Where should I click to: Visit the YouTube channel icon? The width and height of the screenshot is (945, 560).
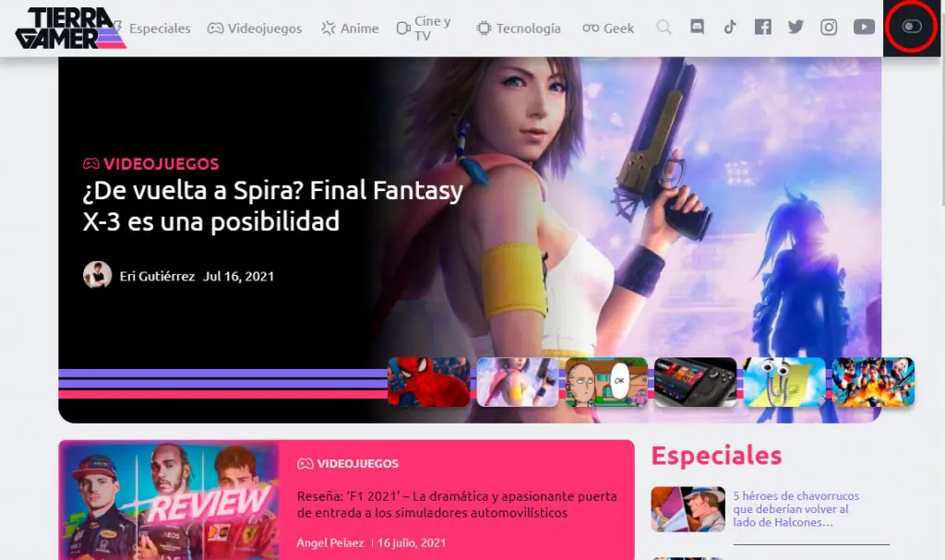864,28
